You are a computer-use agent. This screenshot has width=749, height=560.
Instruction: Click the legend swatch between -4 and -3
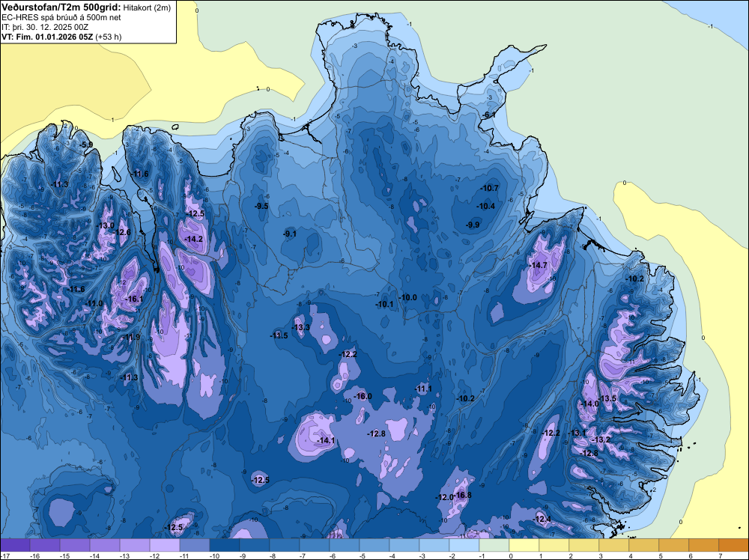(404, 545)
